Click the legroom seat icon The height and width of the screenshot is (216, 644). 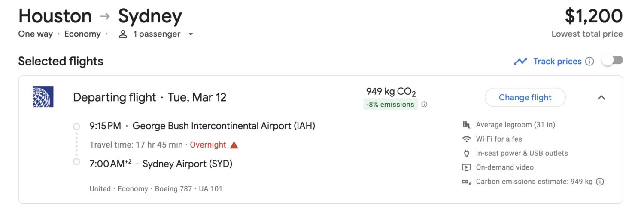466,125
